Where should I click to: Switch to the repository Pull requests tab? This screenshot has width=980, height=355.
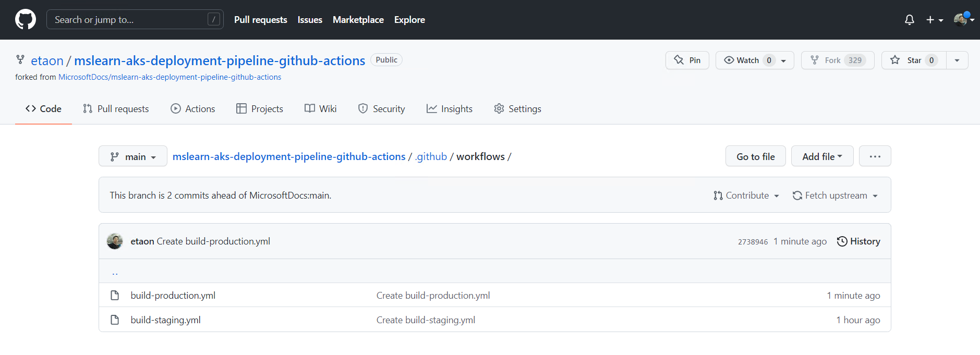[116, 108]
